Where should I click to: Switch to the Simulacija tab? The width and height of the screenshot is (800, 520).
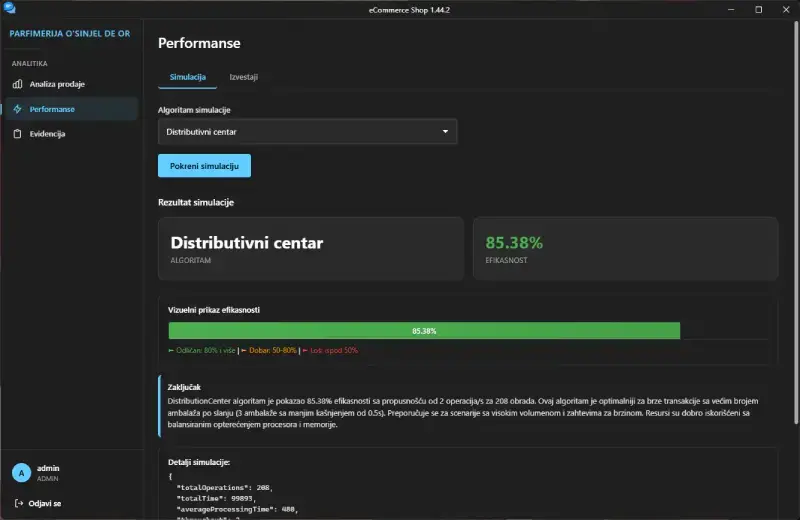pyautogui.click(x=188, y=77)
